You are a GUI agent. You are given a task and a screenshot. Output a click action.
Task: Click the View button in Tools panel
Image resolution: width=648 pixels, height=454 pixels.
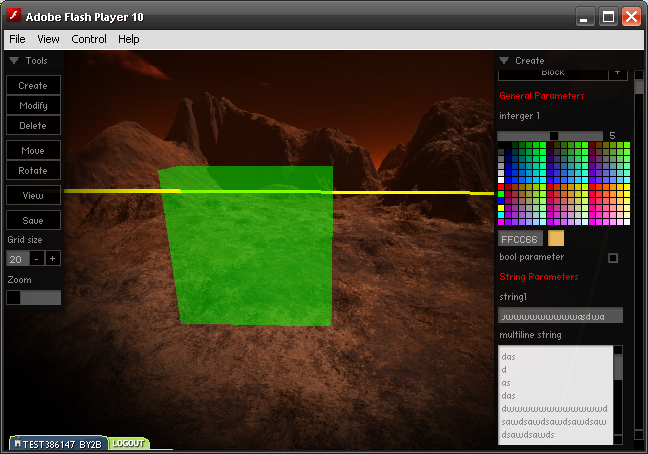[x=33, y=195]
